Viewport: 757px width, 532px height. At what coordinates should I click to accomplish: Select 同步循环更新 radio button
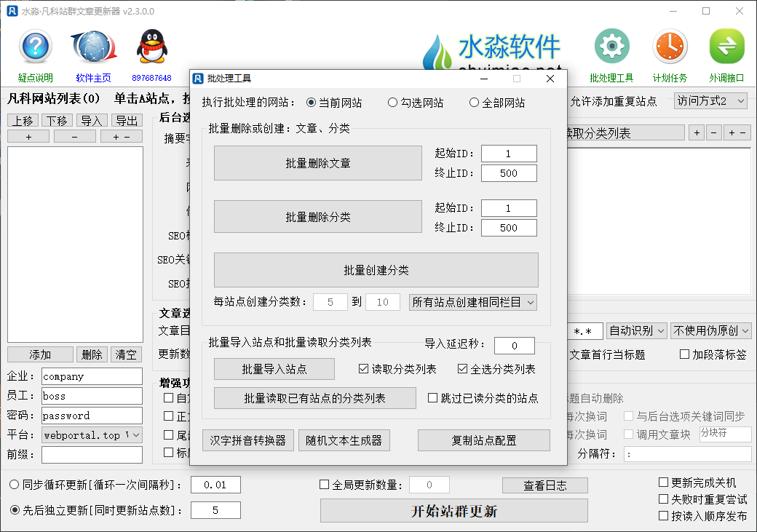[x=15, y=485]
